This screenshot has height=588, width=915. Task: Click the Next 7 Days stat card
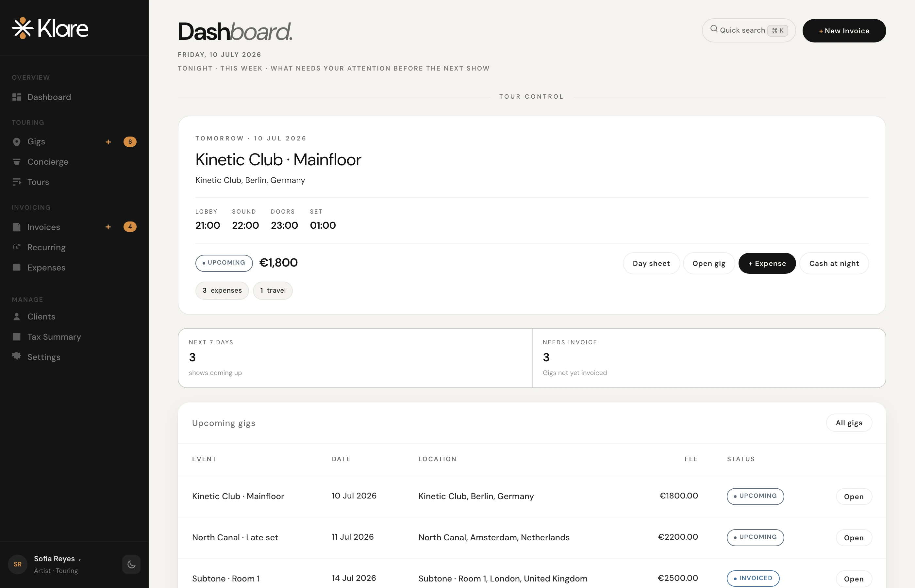click(355, 358)
